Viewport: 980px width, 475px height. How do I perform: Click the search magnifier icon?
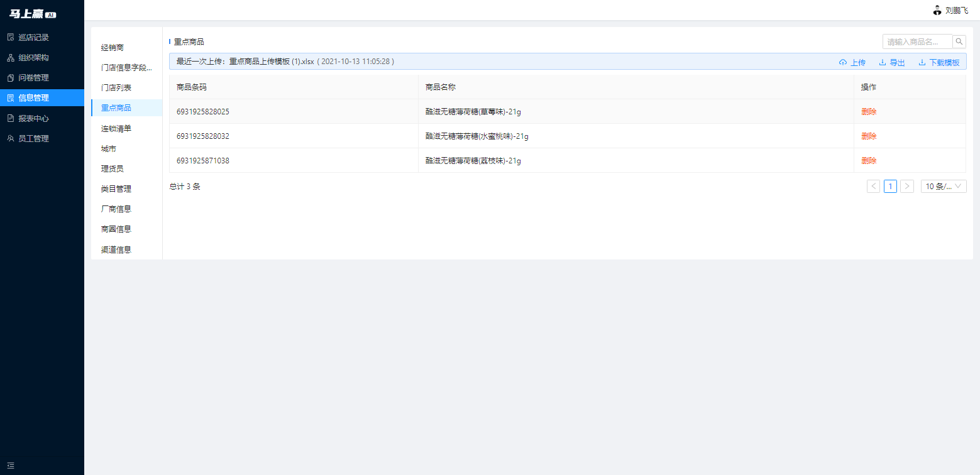[x=959, y=41]
